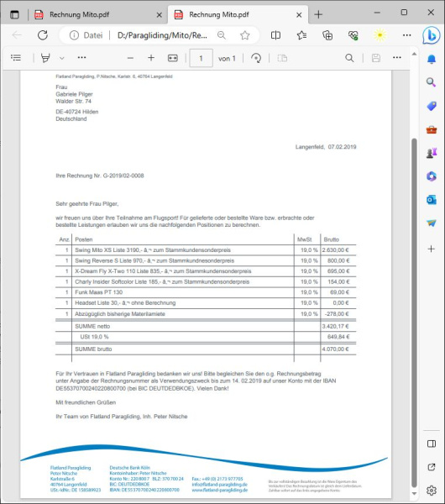
Task: Click the address bar file path
Action: tap(162, 35)
